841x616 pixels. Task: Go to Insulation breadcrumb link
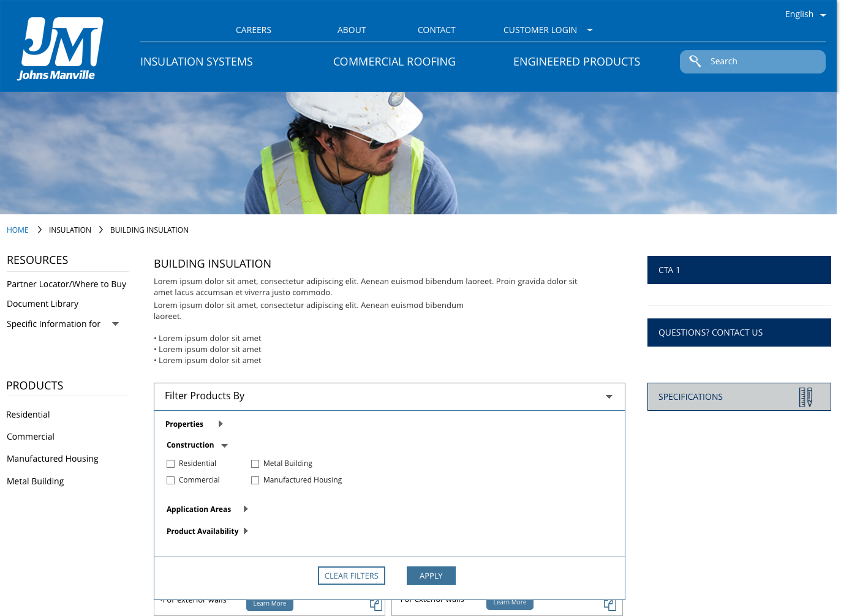click(70, 230)
